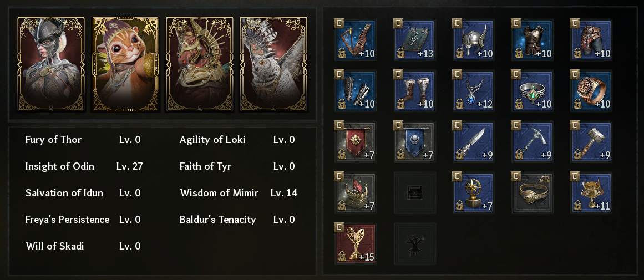Click the green gem ring slot
The image size is (644, 280).
533,91
